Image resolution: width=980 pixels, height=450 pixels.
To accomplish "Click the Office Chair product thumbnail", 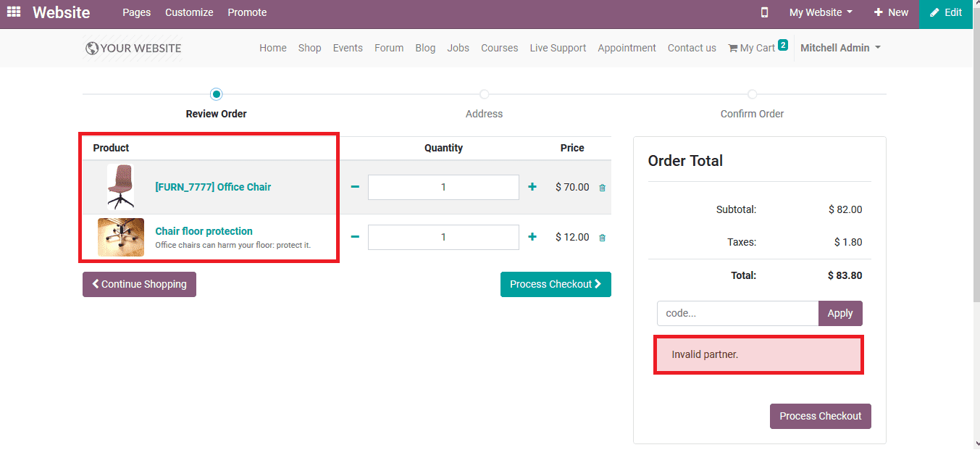I will click(x=120, y=187).
